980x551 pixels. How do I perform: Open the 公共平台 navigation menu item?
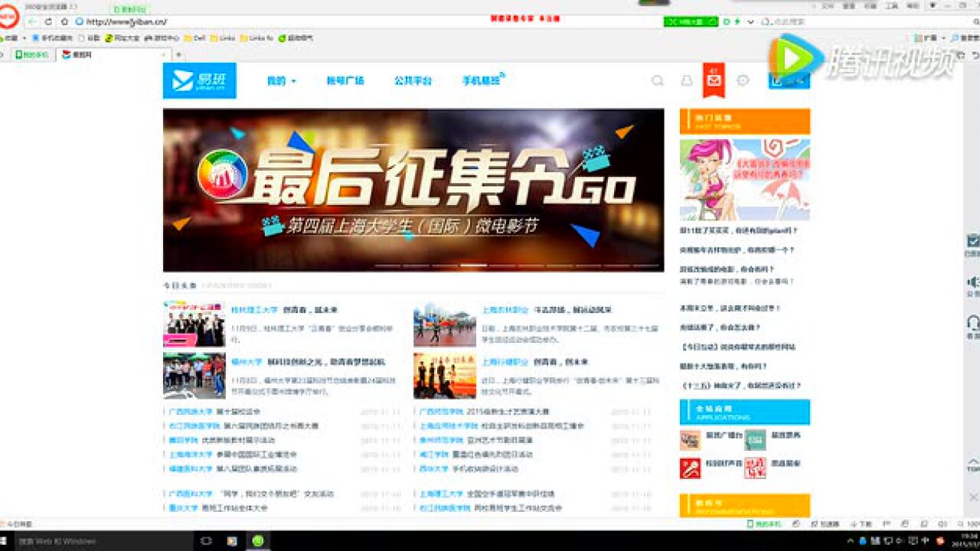(x=413, y=80)
